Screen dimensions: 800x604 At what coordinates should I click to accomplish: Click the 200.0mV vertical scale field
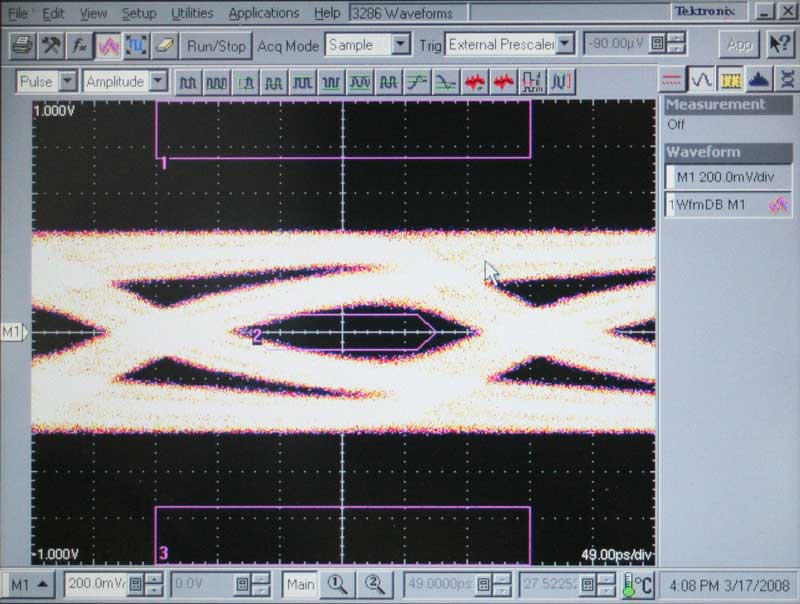96,584
